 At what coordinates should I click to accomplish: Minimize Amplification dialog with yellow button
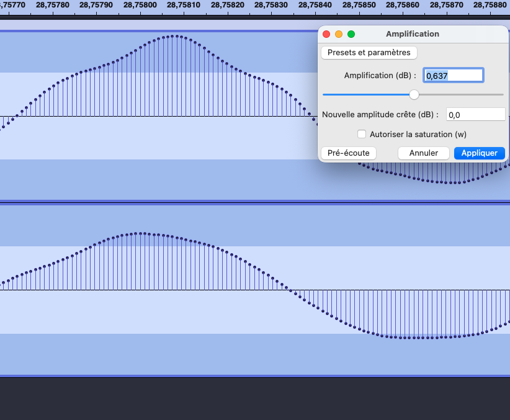(x=339, y=34)
